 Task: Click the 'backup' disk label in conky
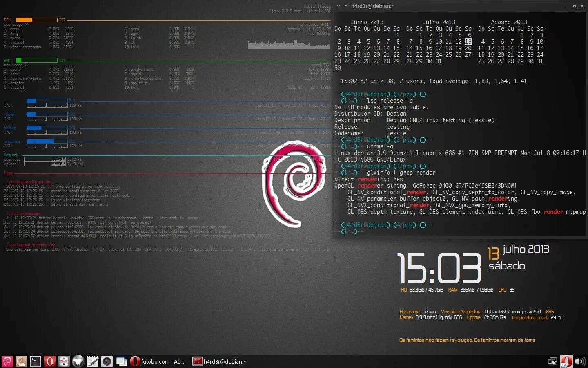click(x=10, y=128)
